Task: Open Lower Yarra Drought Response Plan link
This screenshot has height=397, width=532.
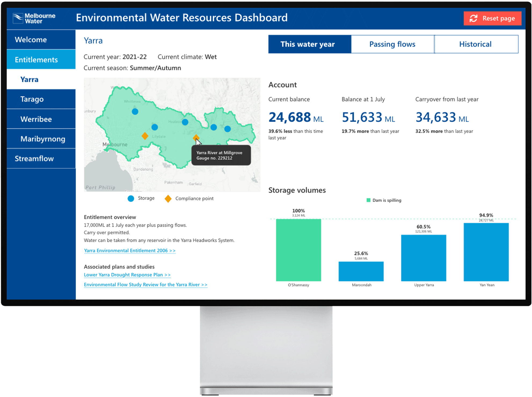Action: [127, 275]
